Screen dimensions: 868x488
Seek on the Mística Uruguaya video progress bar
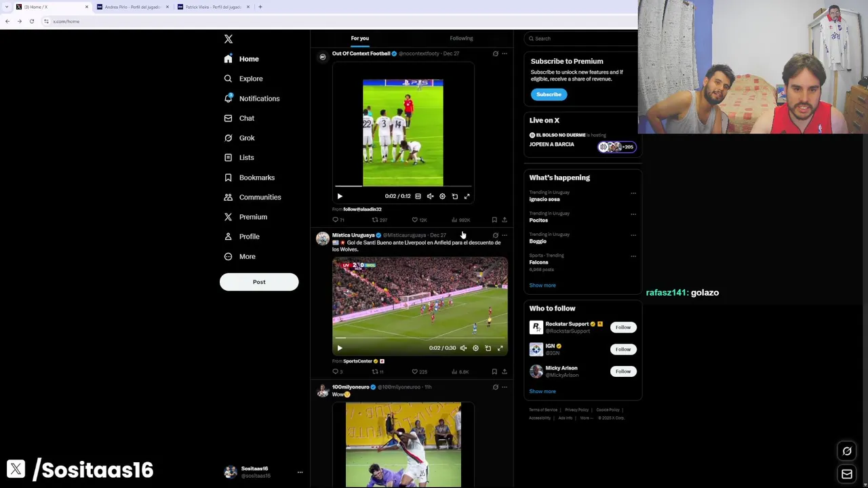pos(420,338)
